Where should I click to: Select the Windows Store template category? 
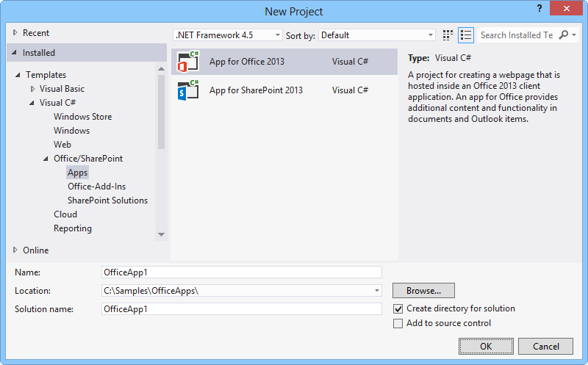pos(82,117)
